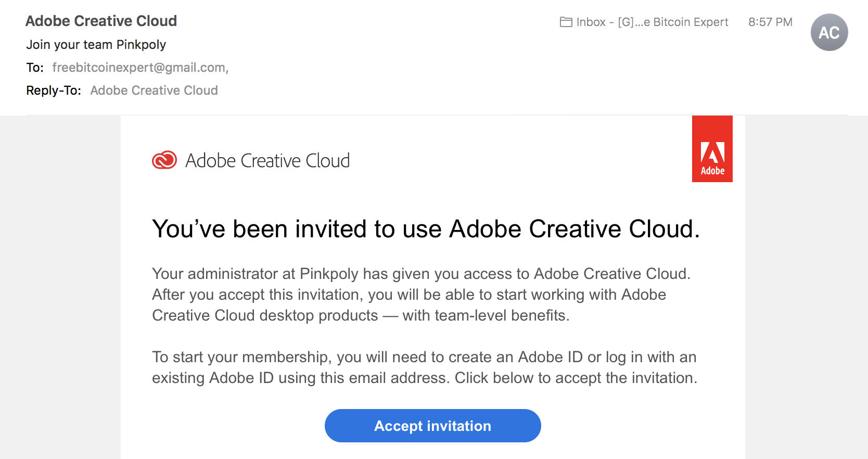
Task: Click the paragraph starting Your administrator at Pinkpoly
Action: click(x=422, y=295)
